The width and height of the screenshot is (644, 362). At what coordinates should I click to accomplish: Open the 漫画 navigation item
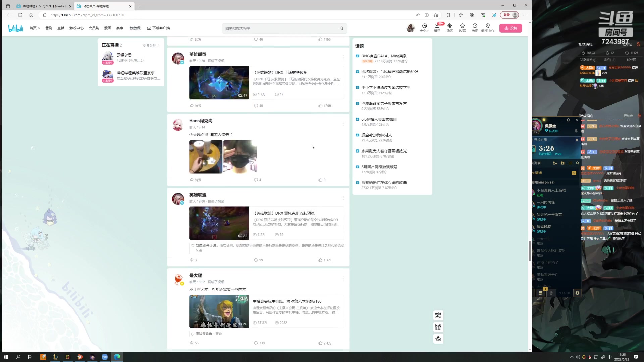tap(108, 28)
